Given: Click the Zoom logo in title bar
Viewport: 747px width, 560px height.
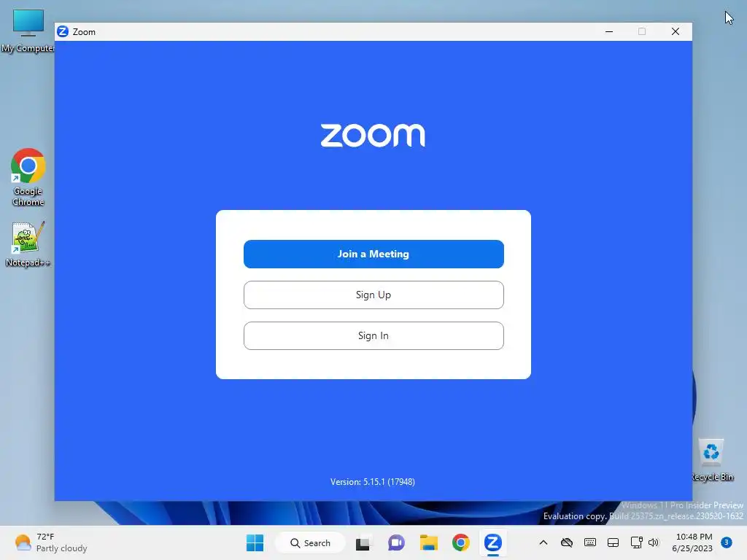Looking at the screenshot, I should [x=63, y=31].
